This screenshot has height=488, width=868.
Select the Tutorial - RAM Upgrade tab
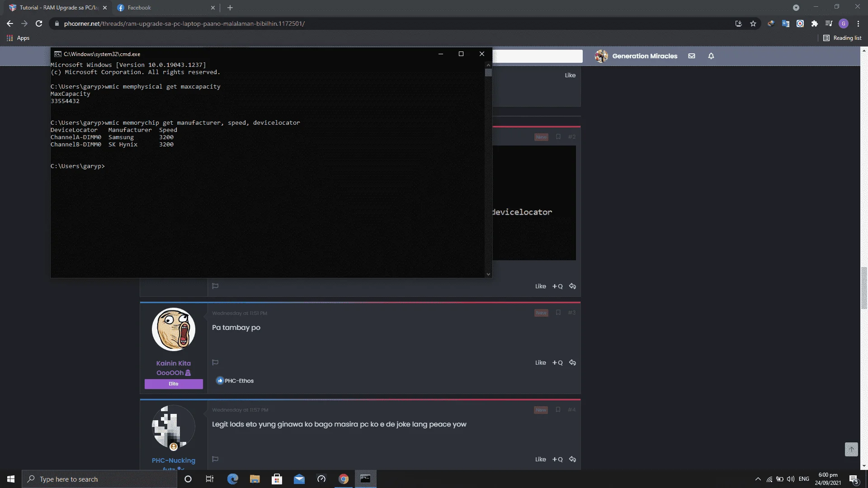57,8
